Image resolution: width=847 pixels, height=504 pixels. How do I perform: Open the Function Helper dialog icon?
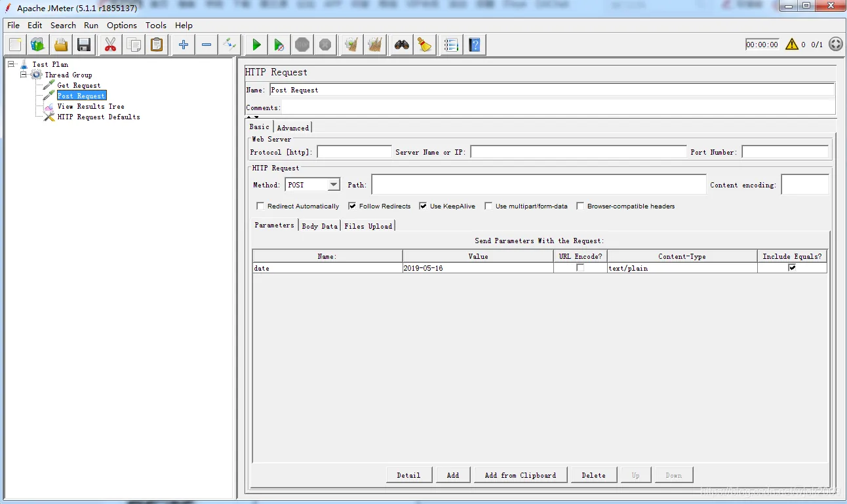[x=451, y=45]
